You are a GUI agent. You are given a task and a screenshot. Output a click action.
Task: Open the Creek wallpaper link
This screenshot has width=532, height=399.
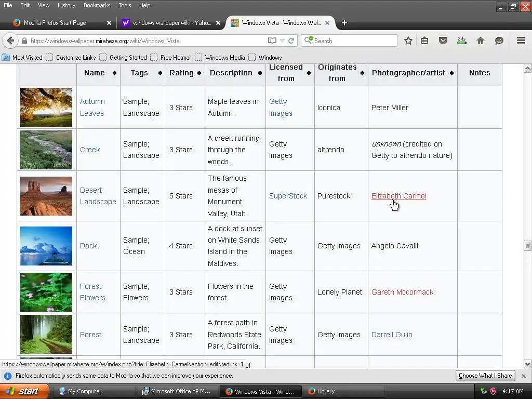click(x=90, y=150)
